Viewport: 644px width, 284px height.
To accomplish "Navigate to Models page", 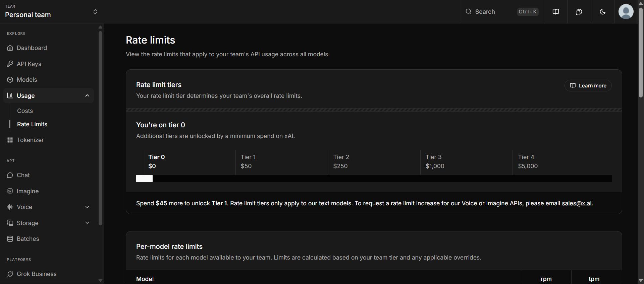I will [x=49, y=80].
